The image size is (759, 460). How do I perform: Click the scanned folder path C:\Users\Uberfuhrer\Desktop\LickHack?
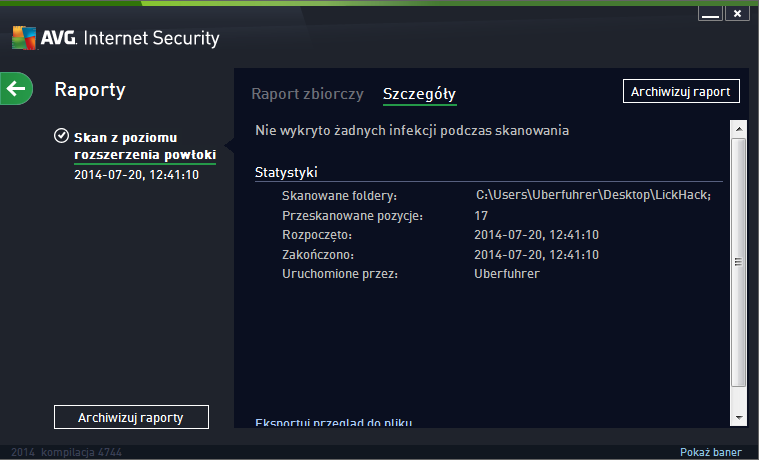pos(593,195)
